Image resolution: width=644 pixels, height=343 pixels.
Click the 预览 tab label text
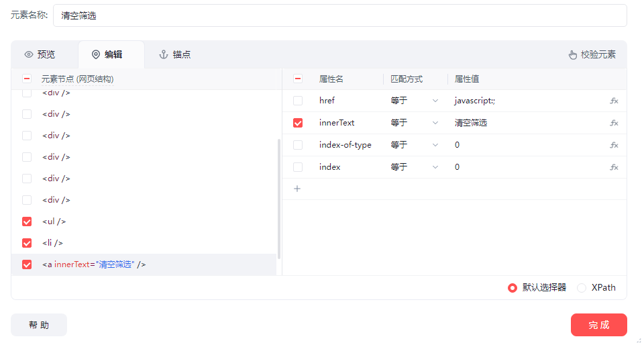point(46,54)
